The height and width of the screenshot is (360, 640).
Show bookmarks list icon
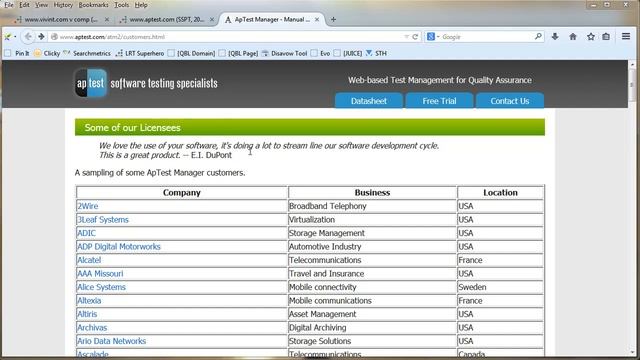(606, 37)
